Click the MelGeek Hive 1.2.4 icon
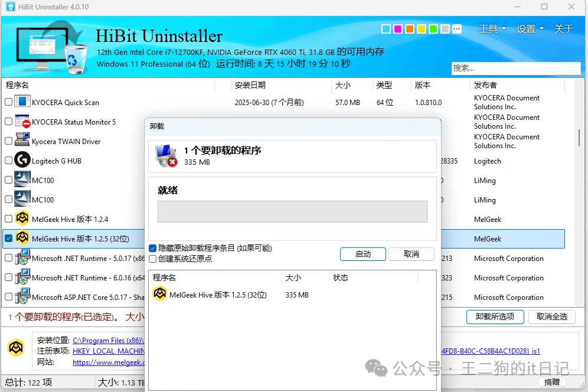Screen dimensions: 588x392 tap(22, 218)
